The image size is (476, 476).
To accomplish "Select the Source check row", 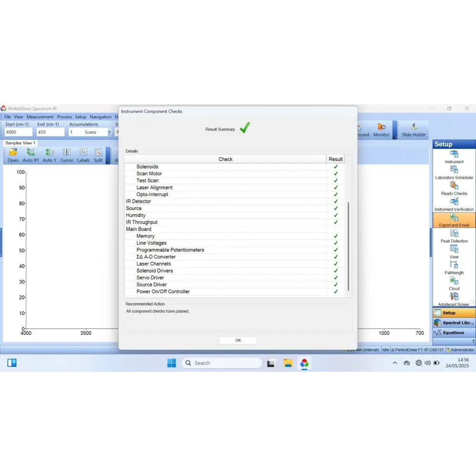I will coord(235,208).
